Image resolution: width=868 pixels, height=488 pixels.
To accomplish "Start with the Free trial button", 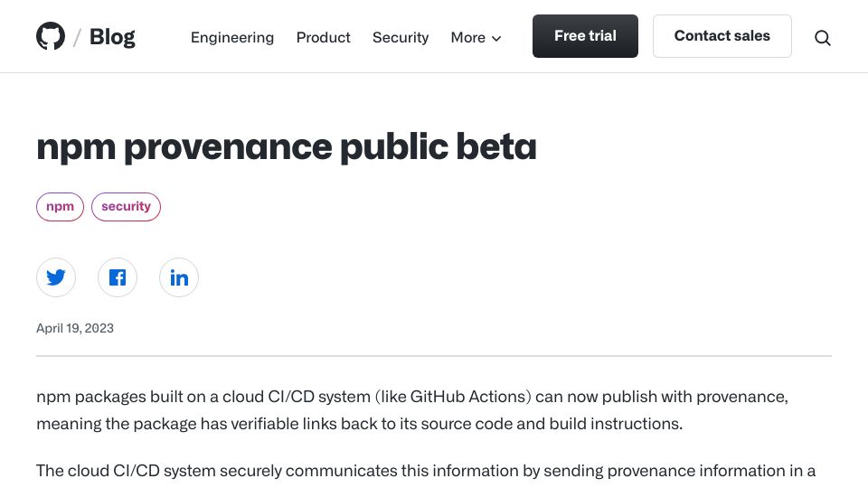I will [x=585, y=36].
